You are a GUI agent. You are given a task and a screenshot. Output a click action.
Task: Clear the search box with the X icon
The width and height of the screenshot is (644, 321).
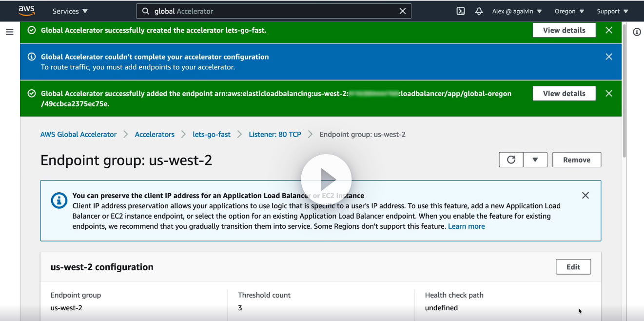pyautogui.click(x=403, y=11)
